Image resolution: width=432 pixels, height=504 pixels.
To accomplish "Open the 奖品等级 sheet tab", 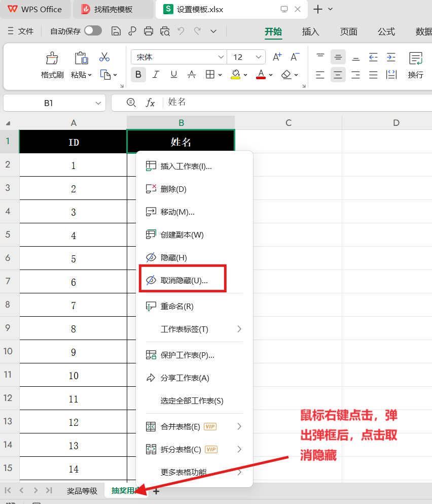I will [x=82, y=491].
